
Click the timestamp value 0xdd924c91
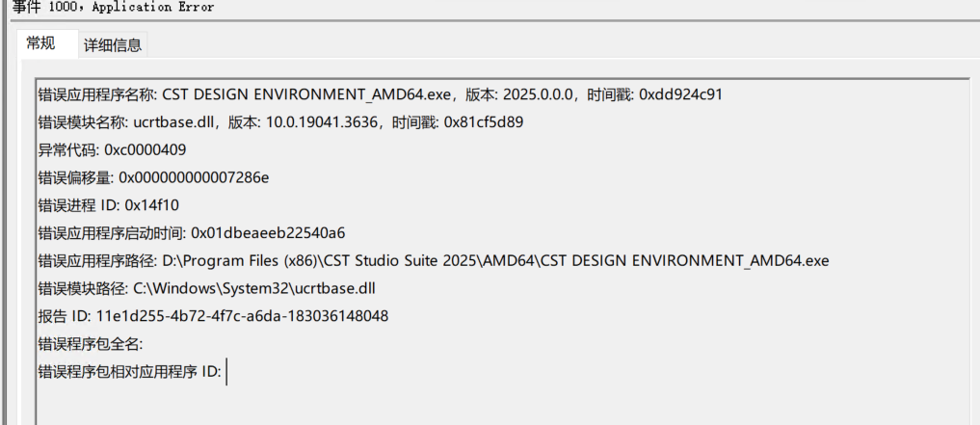click(x=680, y=95)
